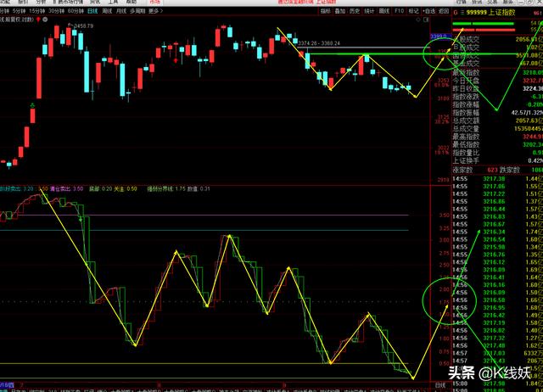Click the red buy-sell ratio bar
543x392 pixels.
click(x=484, y=31)
